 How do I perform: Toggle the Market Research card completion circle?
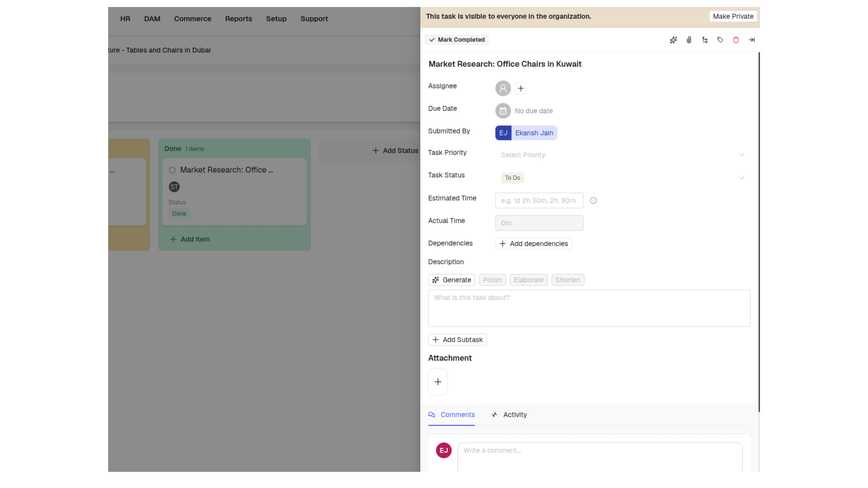(172, 170)
